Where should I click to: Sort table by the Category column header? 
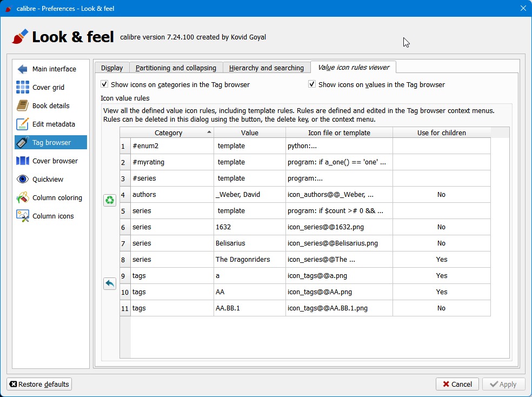click(x=169, y=133)
